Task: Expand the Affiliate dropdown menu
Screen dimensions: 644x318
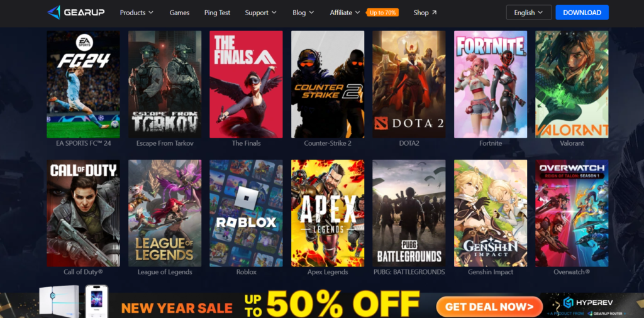Action: pyautogui.click(x=345, y=13)
